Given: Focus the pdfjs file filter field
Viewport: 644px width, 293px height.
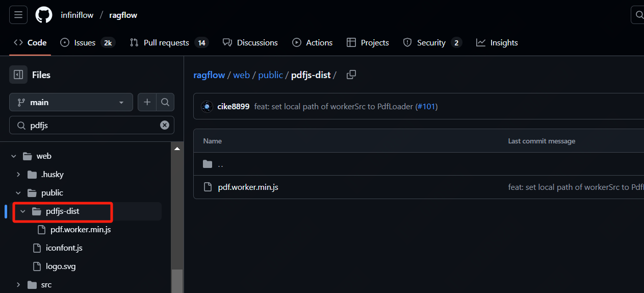Looking at the screenshot, I should coord(92,125).
